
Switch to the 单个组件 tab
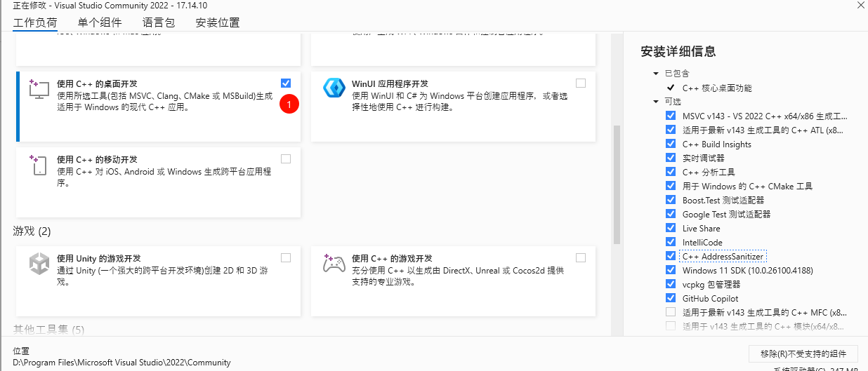(x=100, y=22)
